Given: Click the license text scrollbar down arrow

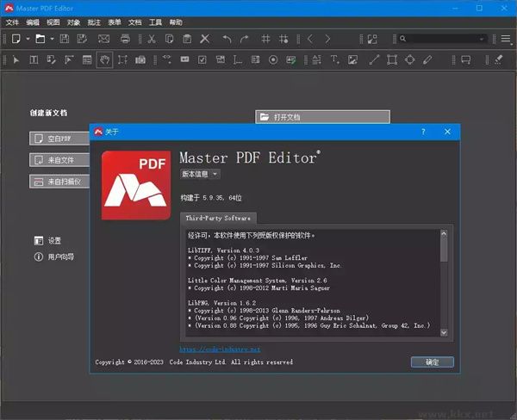Looking at the screenshot, I should [x=445, y=331].
